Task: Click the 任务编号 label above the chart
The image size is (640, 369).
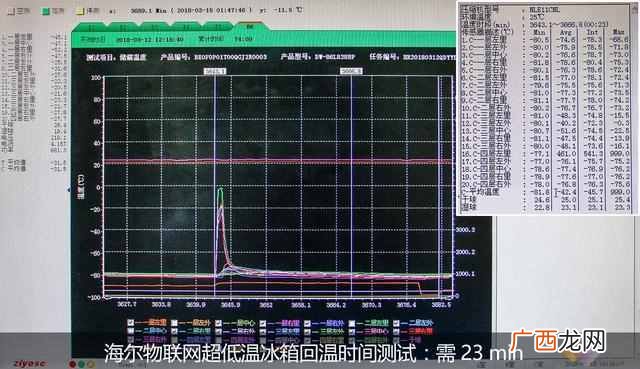Action: pos(385,57)
